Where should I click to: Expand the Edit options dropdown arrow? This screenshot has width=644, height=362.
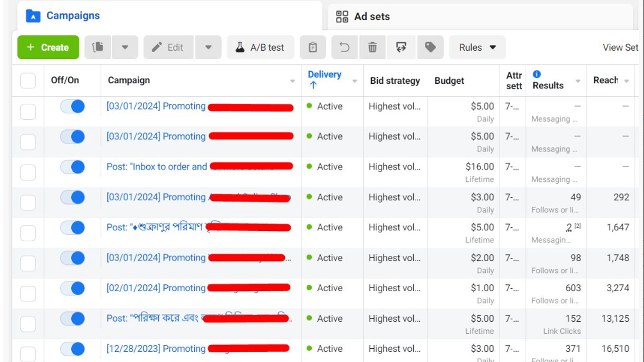[x=208, y=47]
